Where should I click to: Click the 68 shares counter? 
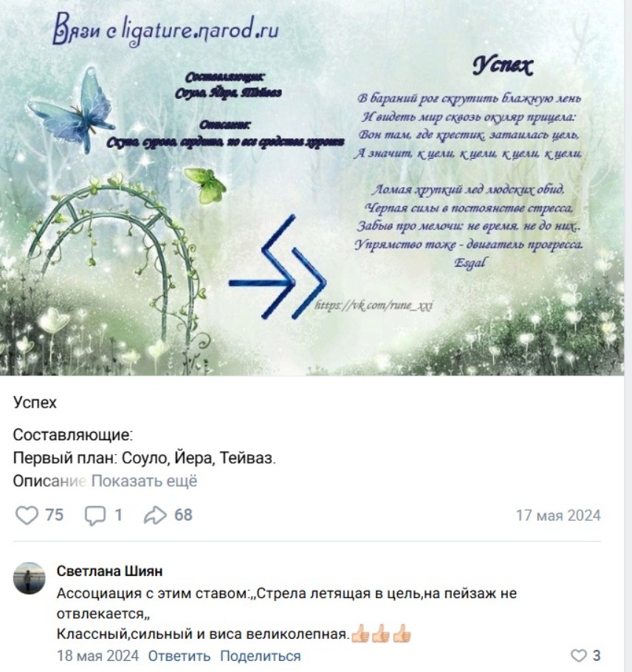click(x=183, y=515)
